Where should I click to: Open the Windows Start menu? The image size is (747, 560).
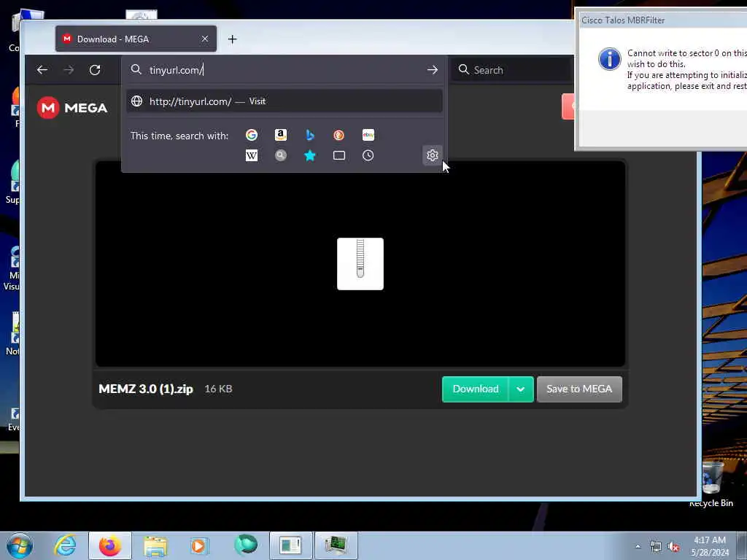coord(20,545)
